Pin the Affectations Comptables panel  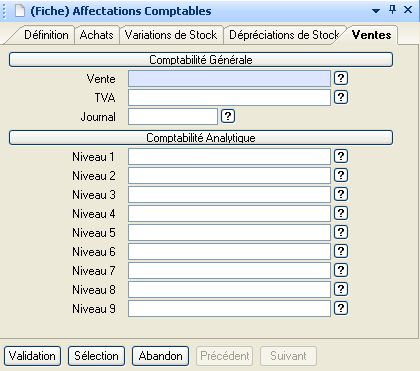tap(393, 10)
